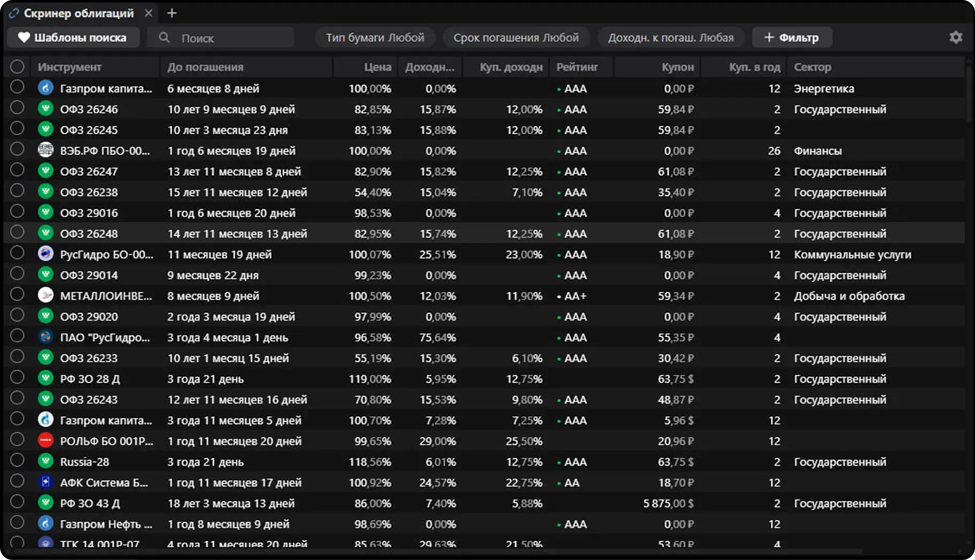The height and width of the screenshot is (560, 975).
Task: Click the РОЛЬФ БО 001Р red icon
Action: coord(45,440)
